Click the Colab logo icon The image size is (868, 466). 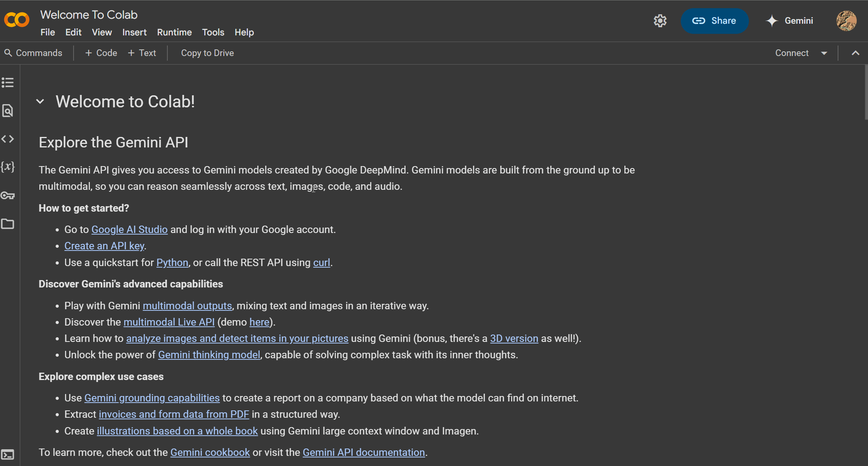tap(17, 19)
